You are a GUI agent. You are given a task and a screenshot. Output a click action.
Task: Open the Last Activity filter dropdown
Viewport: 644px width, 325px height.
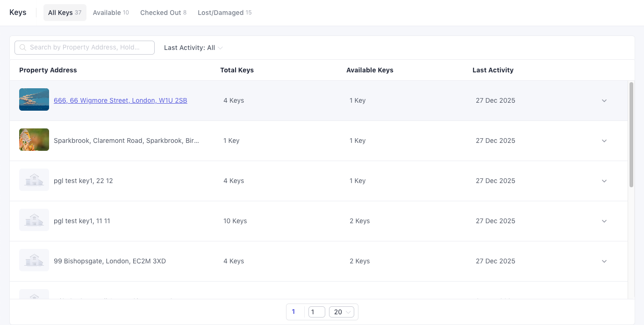tap(193, 48)
